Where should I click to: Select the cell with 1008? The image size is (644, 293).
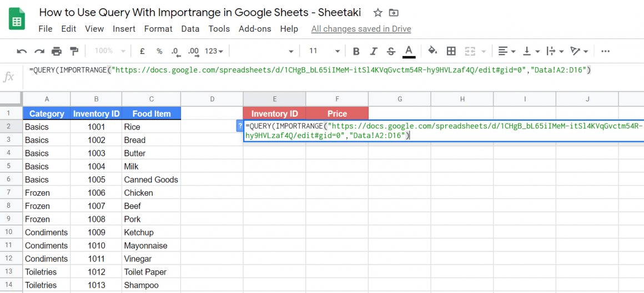click(x=96, y=219)
